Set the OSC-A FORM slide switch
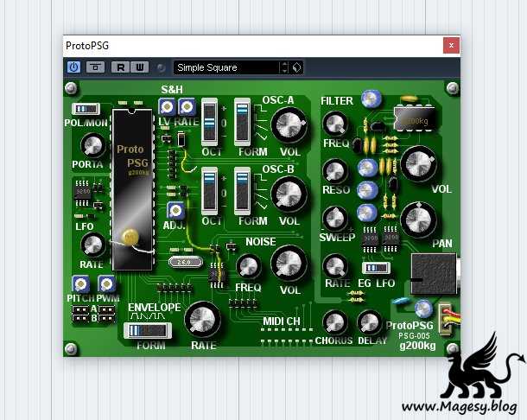This screenshot has width=527, height=420. point(242,122)
